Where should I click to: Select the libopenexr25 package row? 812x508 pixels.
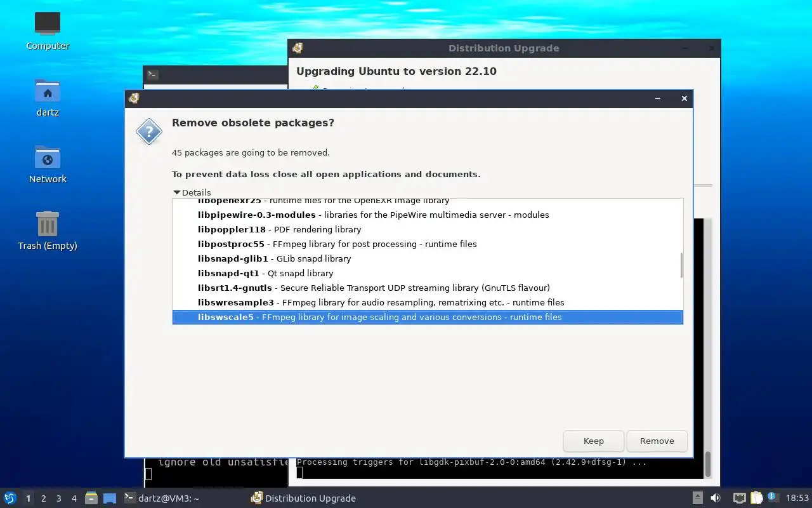click(x=428, y=202)
